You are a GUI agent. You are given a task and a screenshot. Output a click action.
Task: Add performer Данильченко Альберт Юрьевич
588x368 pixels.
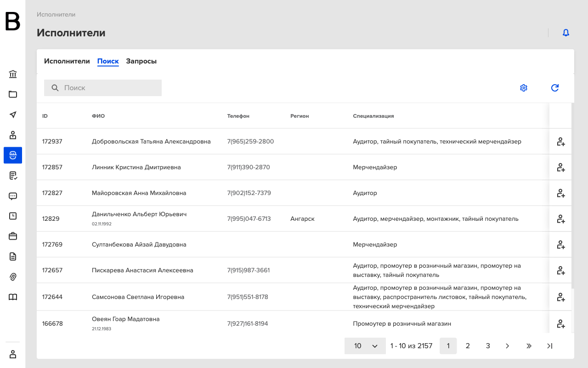click(x=560, y=219)
